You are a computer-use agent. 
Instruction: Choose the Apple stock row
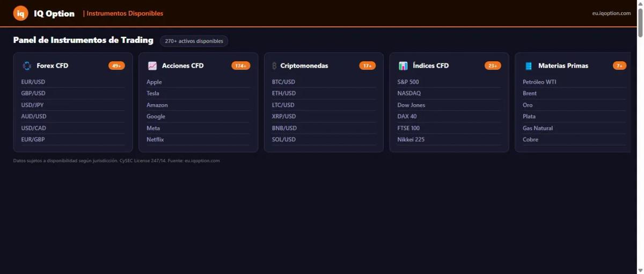point(199,82)
